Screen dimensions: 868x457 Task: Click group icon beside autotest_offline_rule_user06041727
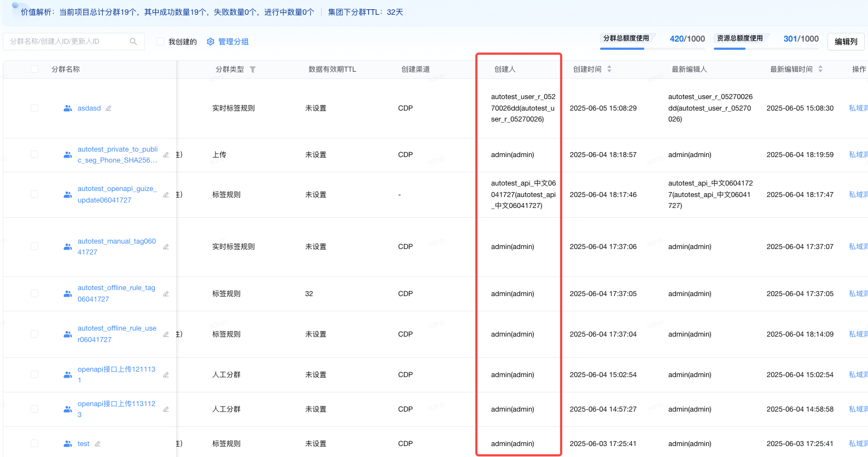point(68,334)
